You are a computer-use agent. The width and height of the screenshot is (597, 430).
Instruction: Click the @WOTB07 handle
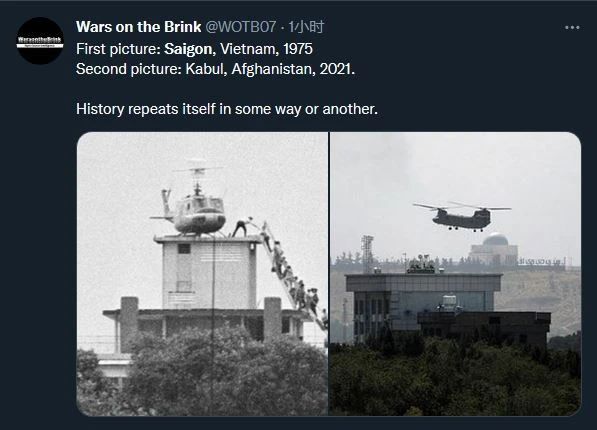[x=241, y=27]
